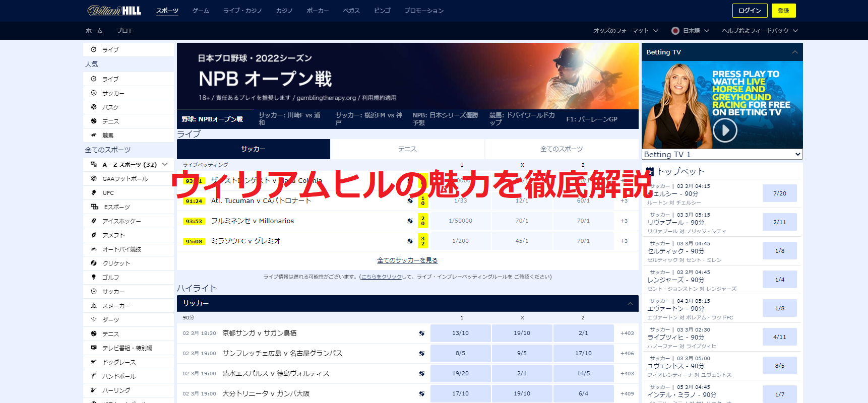Open the アメフト icon
868x403 pixels.
(x=93, y=235)
